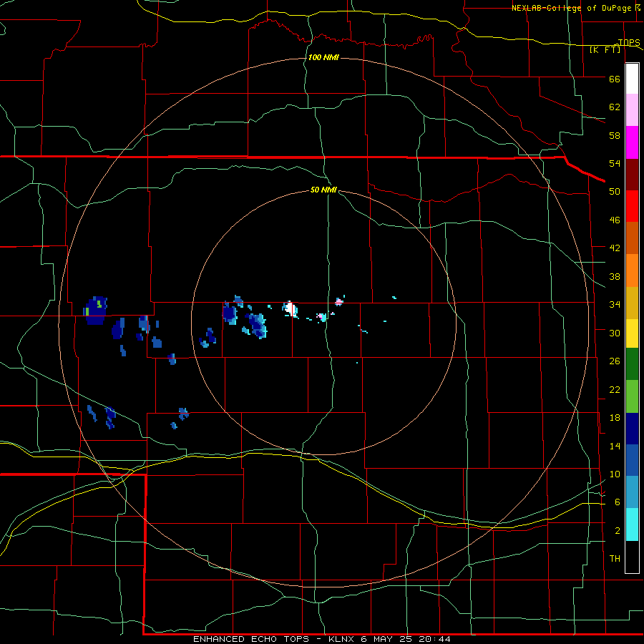Pick the yellow legend swatch near 30

(x=632, y=333)
